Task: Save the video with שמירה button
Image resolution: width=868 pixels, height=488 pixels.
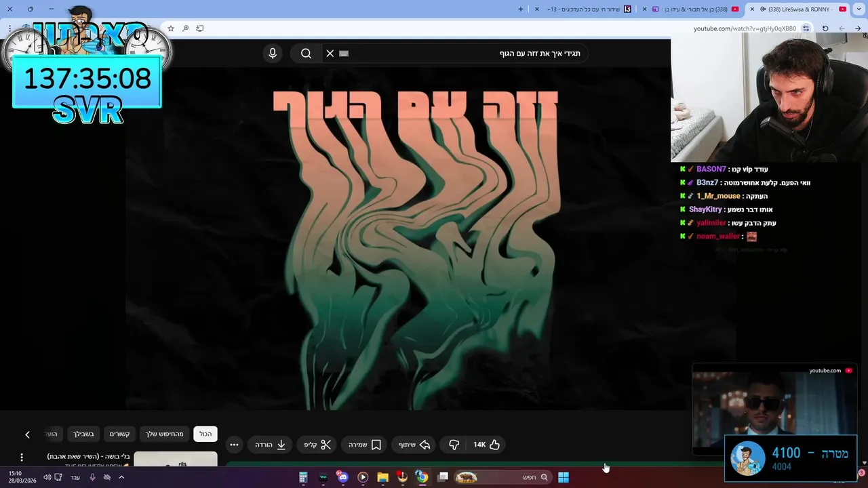Action: [x=365, y=445]
